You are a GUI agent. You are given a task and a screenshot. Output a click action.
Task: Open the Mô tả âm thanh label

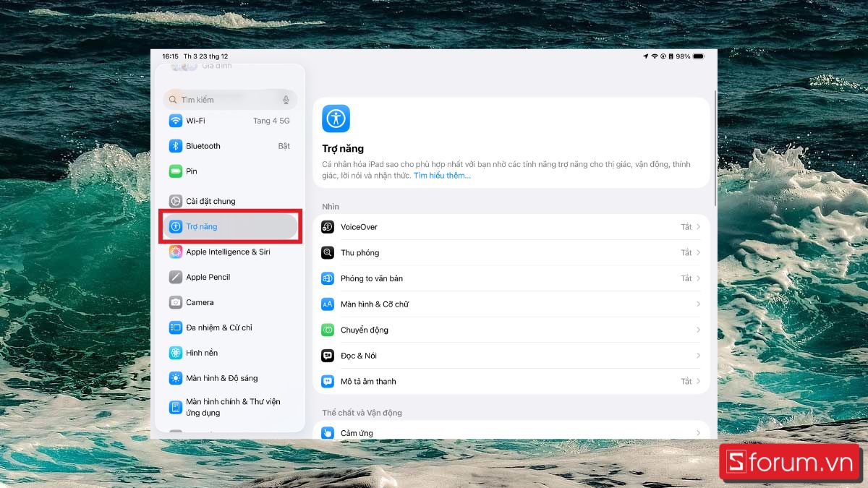368,381
